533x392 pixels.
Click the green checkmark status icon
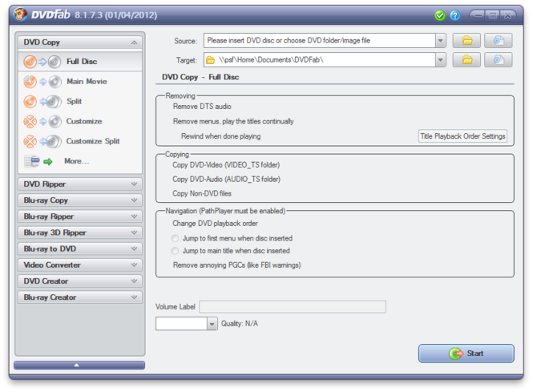point(439,15)
